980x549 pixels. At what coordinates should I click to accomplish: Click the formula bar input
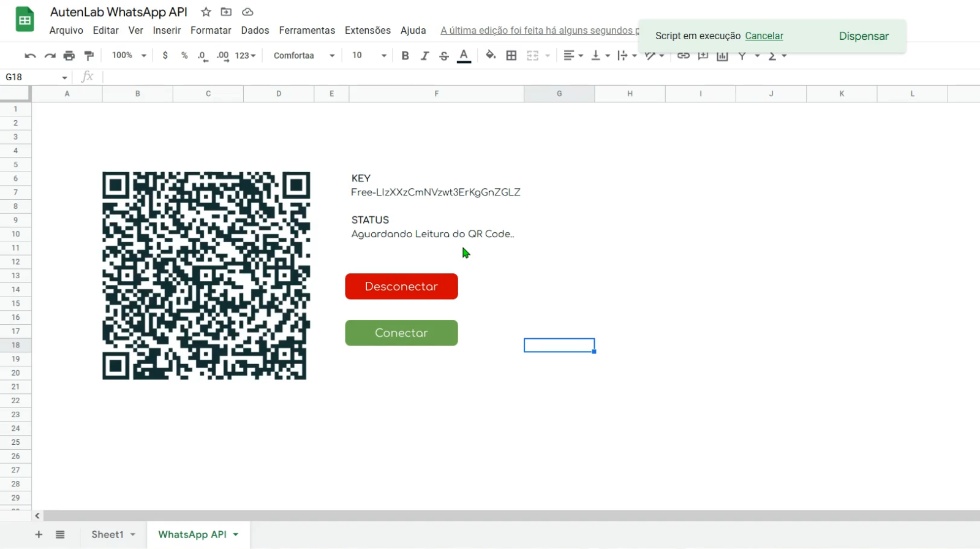(541, 77)
